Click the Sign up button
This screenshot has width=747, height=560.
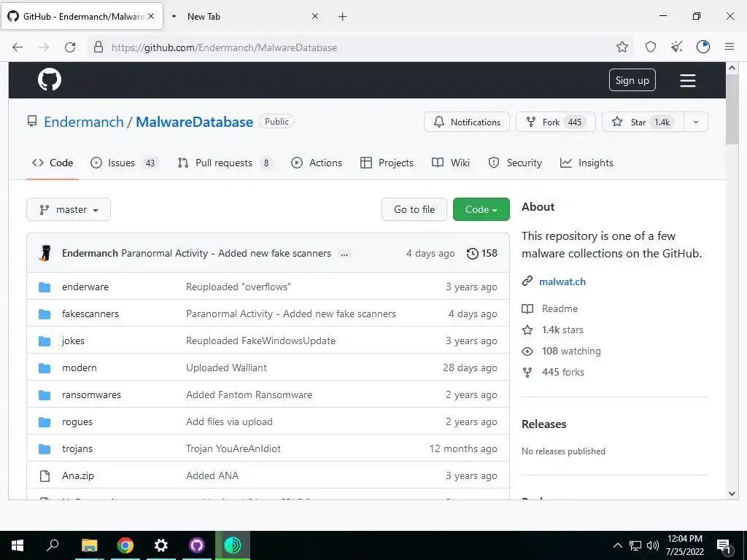click(x=632, y=80)
